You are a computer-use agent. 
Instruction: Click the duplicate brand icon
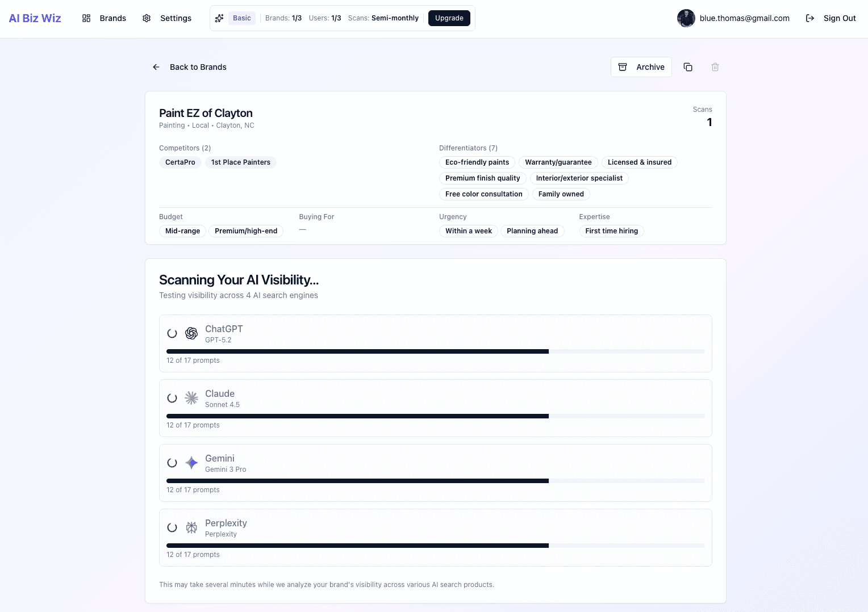click(688, 67)
